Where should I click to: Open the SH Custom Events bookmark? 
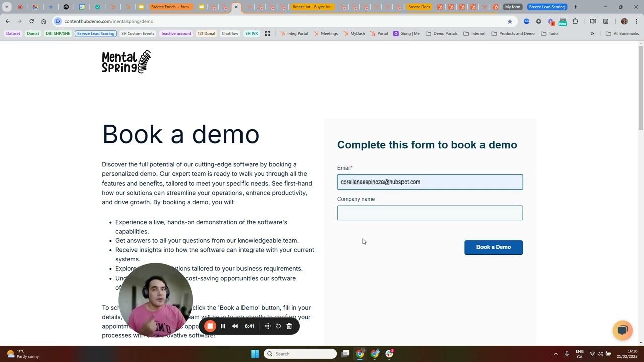pyautogui.click(x=138, y=34)
